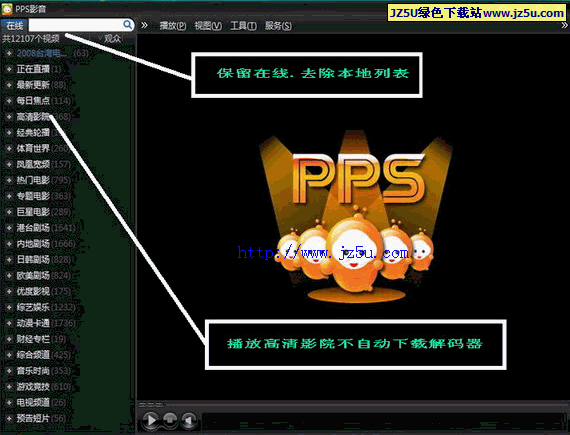
Task: Select the 日韩剧场 (828) row
Action: tap(44, 259)
